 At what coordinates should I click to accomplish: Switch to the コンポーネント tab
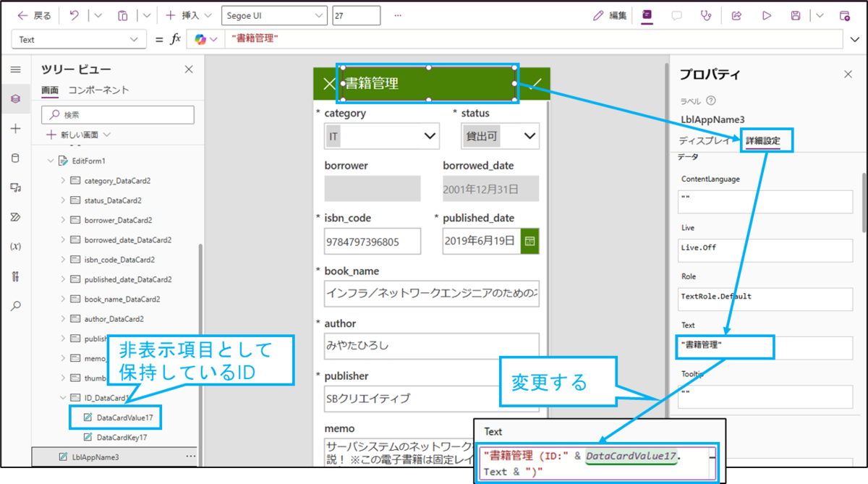tap(98, 90)
